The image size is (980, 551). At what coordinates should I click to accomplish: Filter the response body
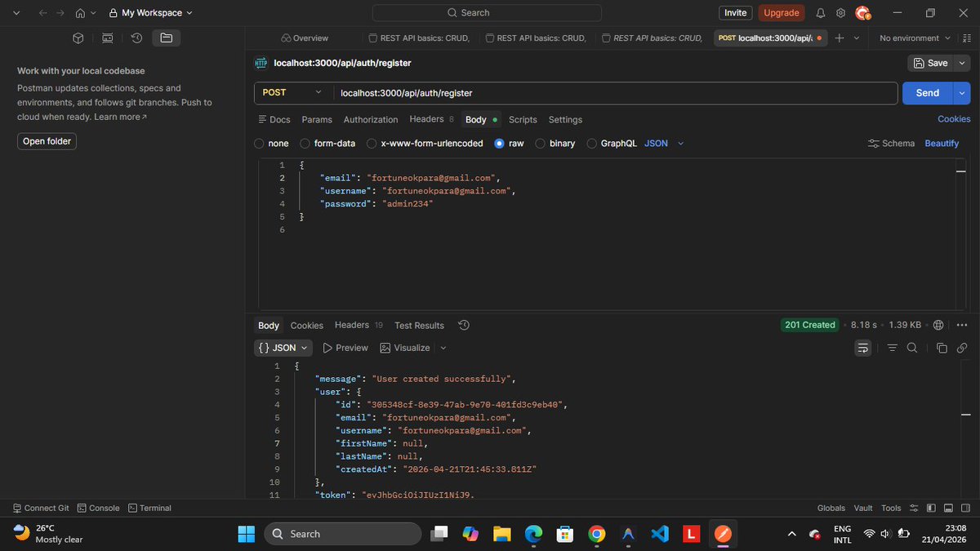click(892, 348)
